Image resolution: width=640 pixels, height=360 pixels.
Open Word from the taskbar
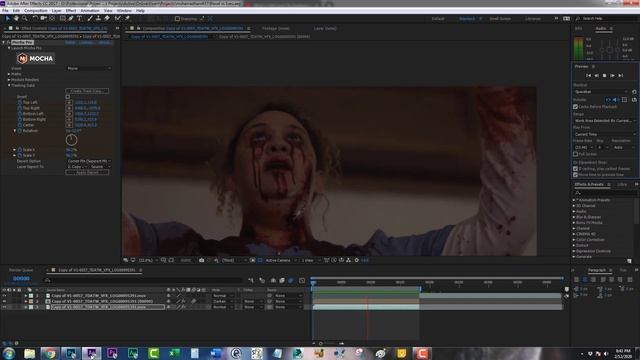click(216, 353)
